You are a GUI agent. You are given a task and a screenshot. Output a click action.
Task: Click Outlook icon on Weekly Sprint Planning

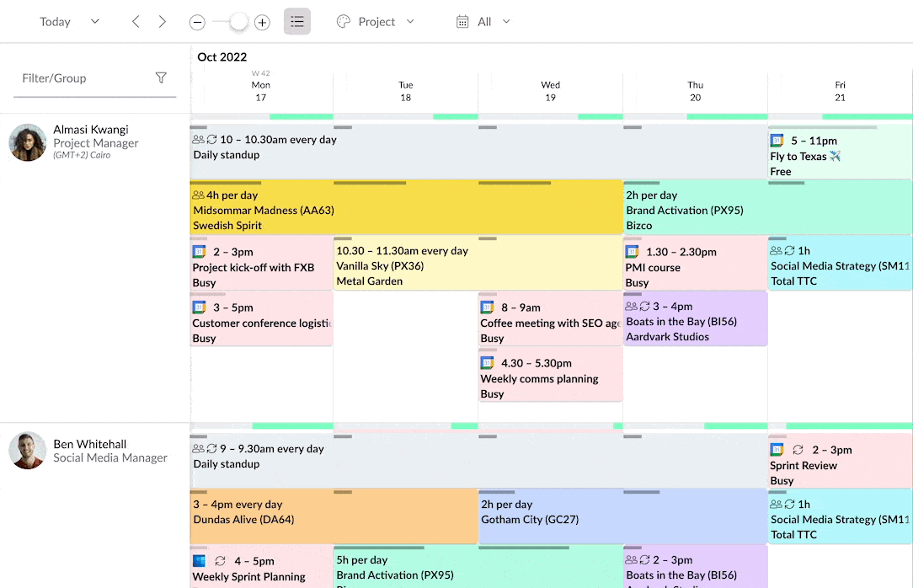[199, 561]
